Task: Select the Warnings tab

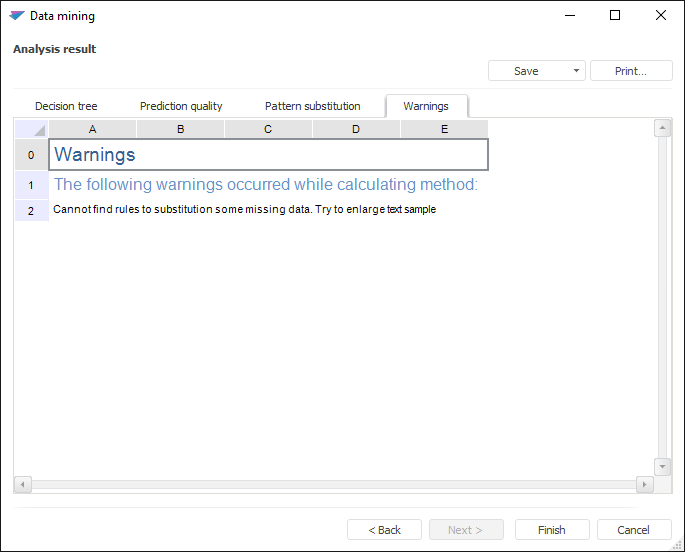Action: (426, 106)
